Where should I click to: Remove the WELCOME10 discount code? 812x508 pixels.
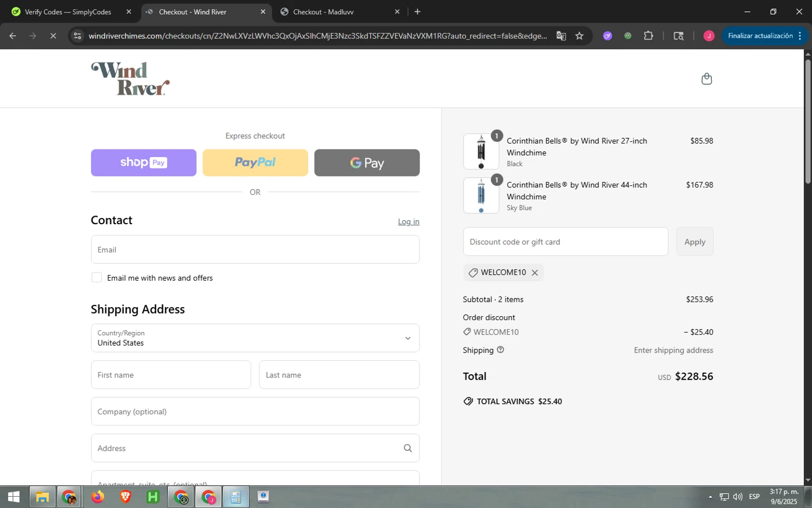pyautogui.click(x=535, y=272)
